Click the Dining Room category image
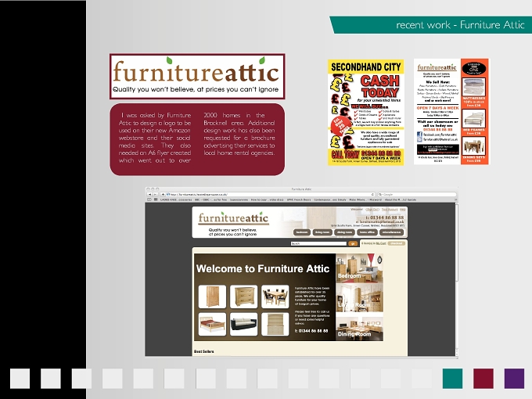This screenshot has height=399, width=532. [x=359, y=327]
